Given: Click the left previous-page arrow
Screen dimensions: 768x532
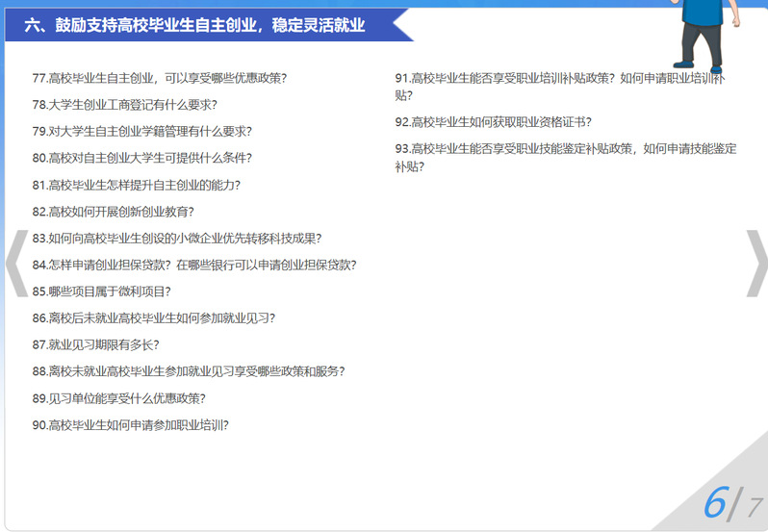Looking at the screenshot, I should click(16, 263).
